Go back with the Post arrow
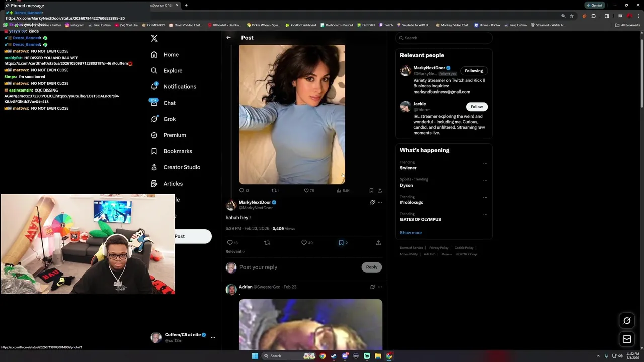The width and height of the screenshot is (644, 362). coord(228,38)
